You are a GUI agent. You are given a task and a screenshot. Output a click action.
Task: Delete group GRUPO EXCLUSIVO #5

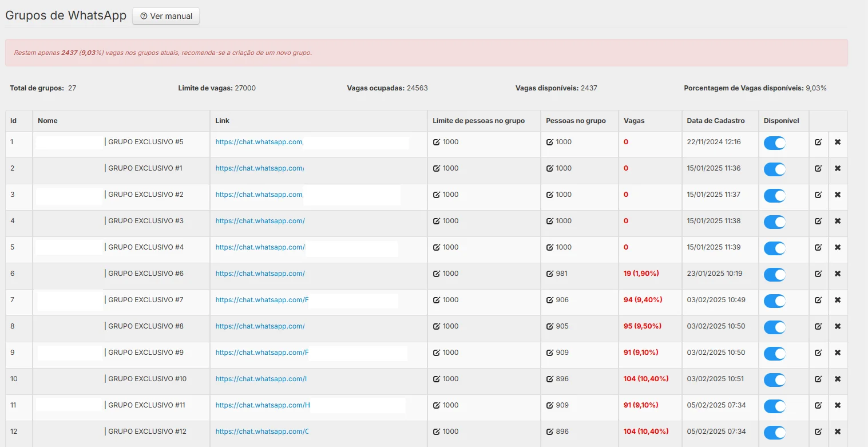[x=838, y=142]
